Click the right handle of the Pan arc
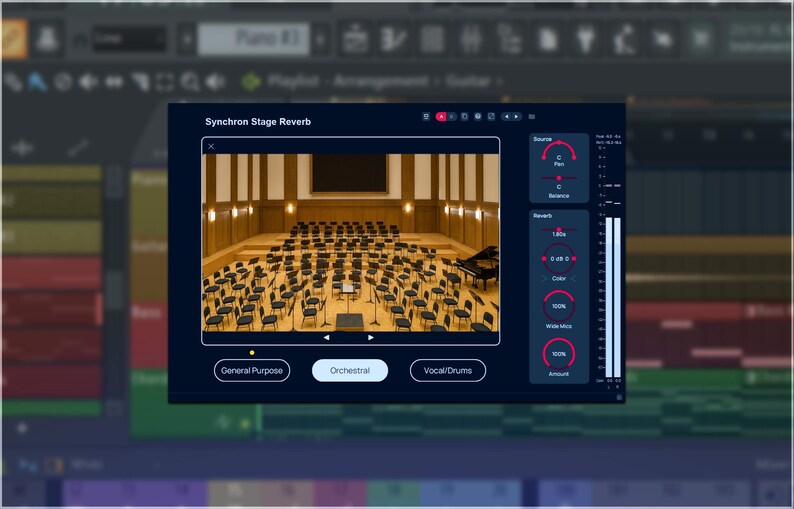794x509 pixels. (x=574, y=158)
